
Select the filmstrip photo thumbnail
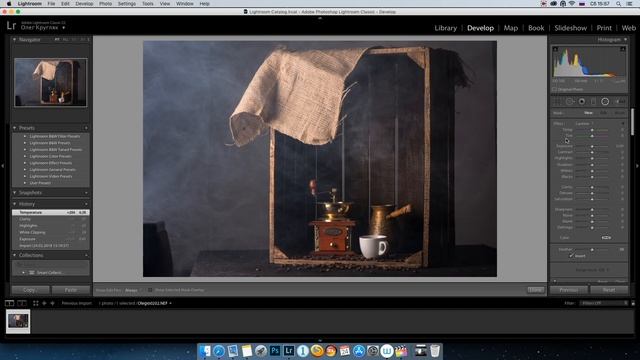[x=18, y=322]
